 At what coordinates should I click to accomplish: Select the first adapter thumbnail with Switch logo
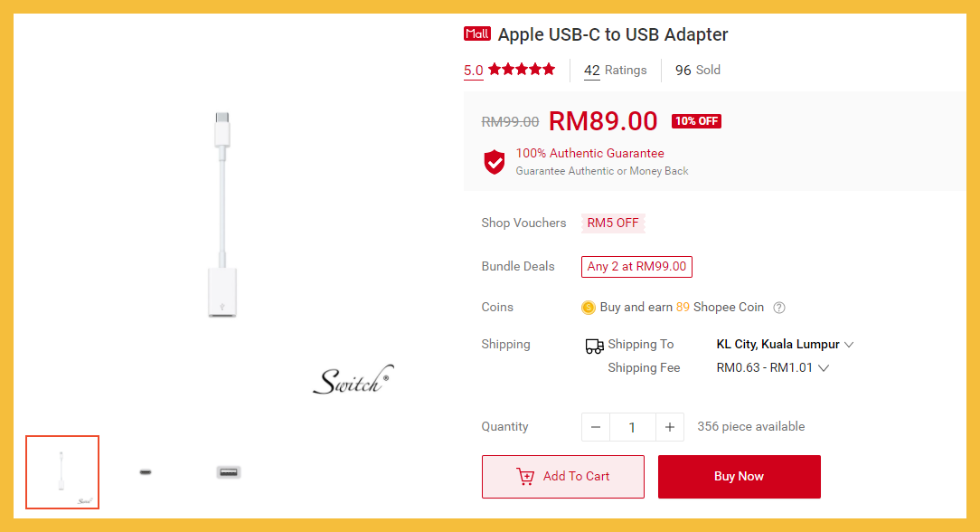coord(62,472)
